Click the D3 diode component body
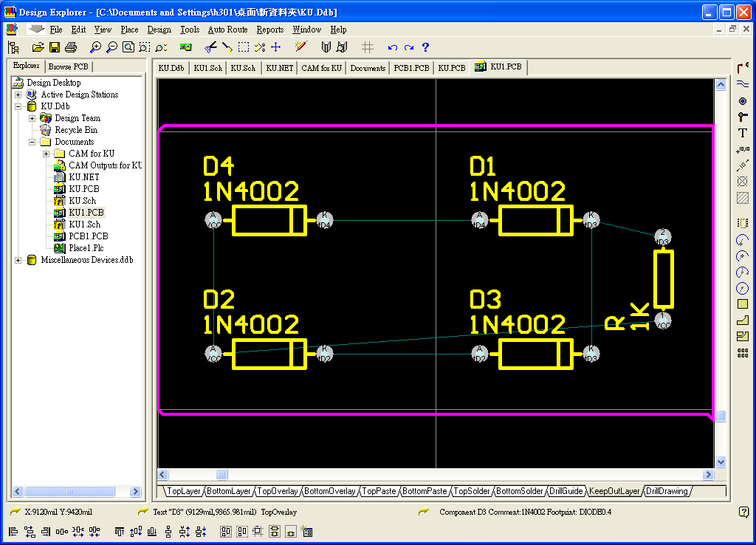The image size is (756, 545). [535, 354]
